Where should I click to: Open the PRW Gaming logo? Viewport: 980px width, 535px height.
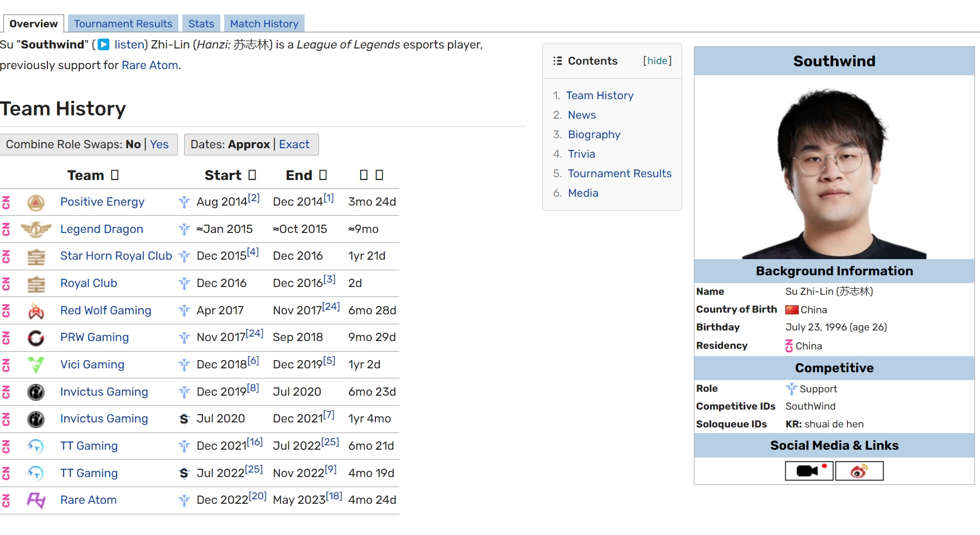36,338
